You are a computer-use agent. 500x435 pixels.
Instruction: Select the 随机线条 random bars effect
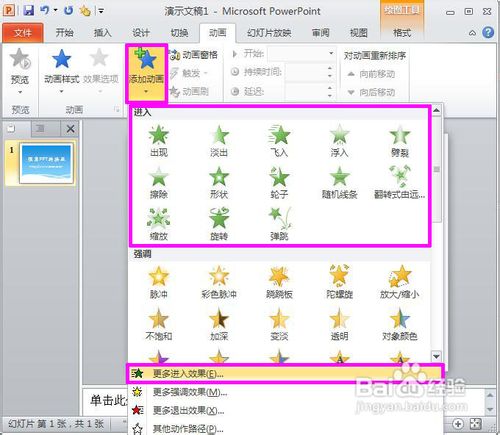coord(339,183)
